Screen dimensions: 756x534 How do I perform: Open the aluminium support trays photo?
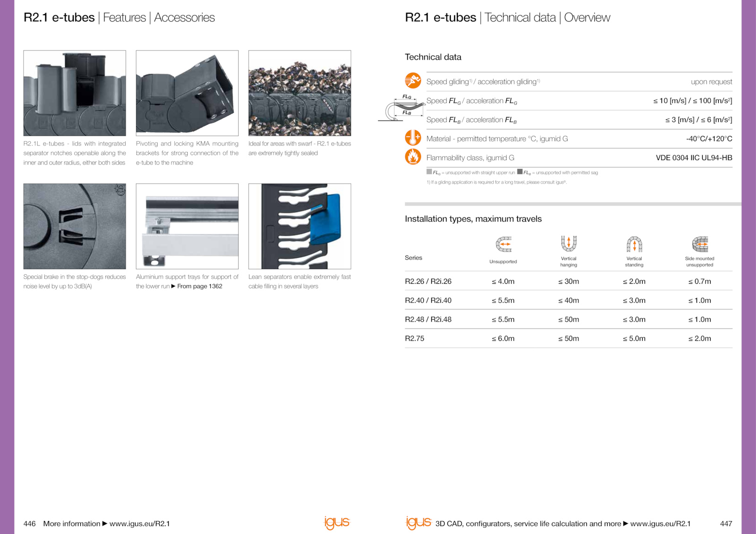(x=187, y=226)
